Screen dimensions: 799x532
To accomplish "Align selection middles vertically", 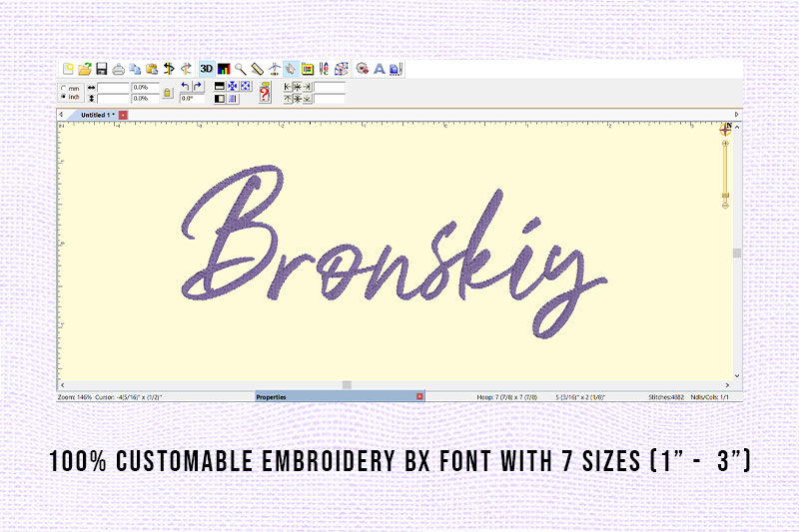I will pos(298,99).
